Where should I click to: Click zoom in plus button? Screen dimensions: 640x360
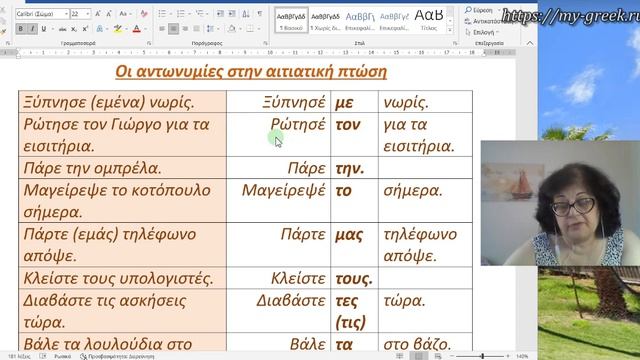pos(508,356)
